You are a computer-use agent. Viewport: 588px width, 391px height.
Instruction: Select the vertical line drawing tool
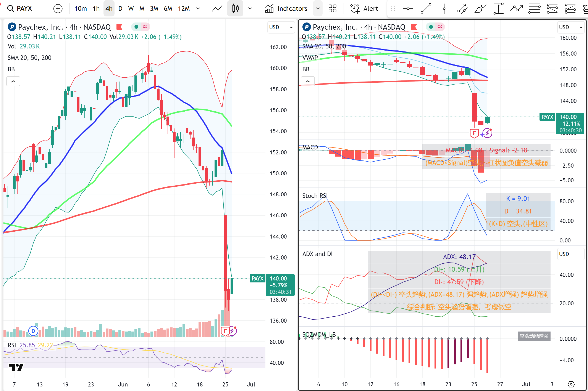click(444, 9)
